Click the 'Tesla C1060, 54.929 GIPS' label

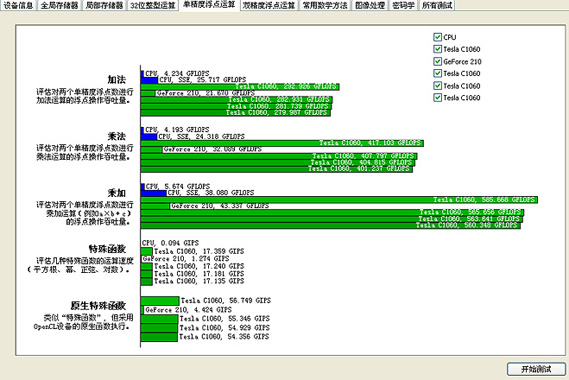pyautogui.click(x=224, y=328)
